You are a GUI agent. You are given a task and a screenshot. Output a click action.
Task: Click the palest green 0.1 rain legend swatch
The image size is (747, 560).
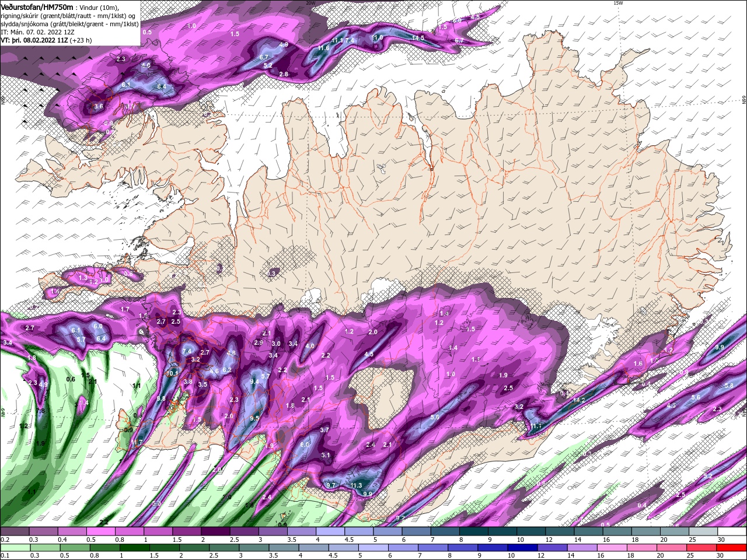tap(15, 548)
